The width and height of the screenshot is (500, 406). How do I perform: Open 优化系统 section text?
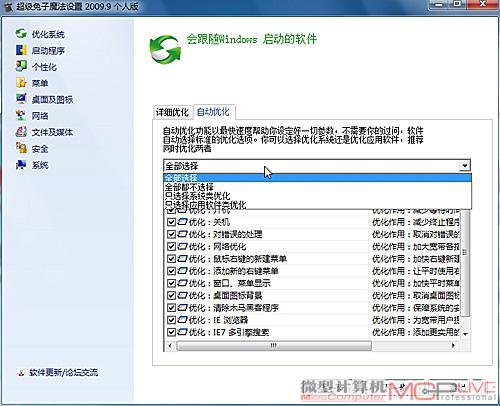tap(48, 34)
